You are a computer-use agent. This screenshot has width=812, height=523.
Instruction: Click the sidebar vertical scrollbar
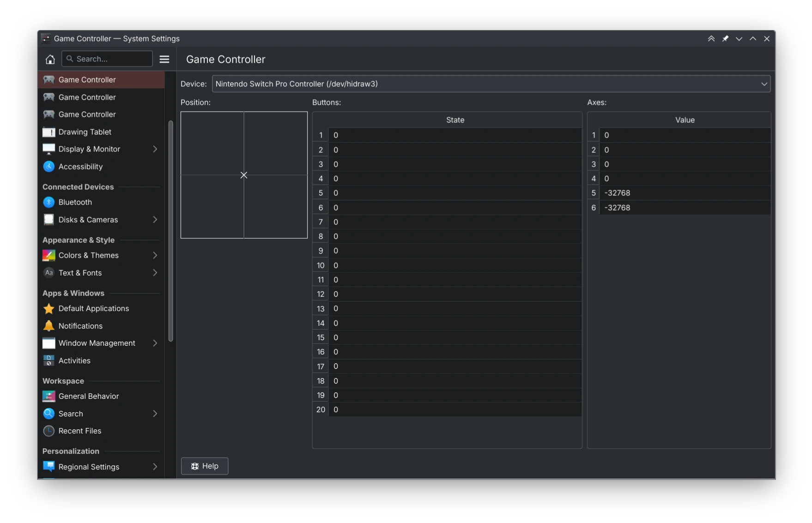pyautogui.click(x=170, y=231)
